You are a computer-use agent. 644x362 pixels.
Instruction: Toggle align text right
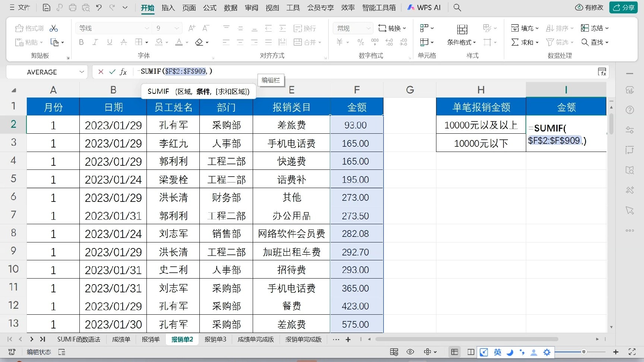tap(255, 42)
